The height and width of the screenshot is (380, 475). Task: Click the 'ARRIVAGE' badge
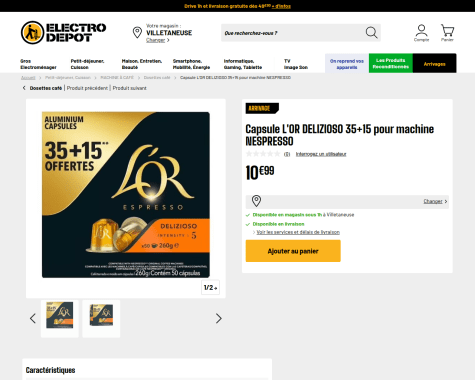pos(262,108)
